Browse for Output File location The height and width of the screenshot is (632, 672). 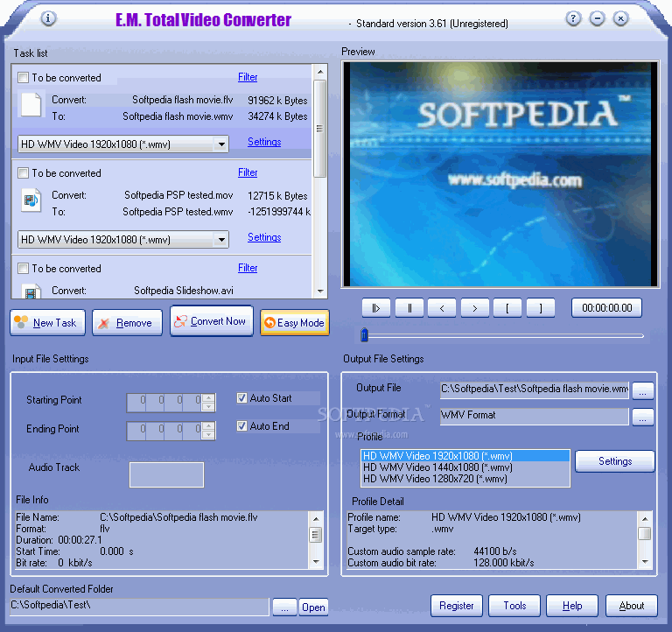[643, 390]
